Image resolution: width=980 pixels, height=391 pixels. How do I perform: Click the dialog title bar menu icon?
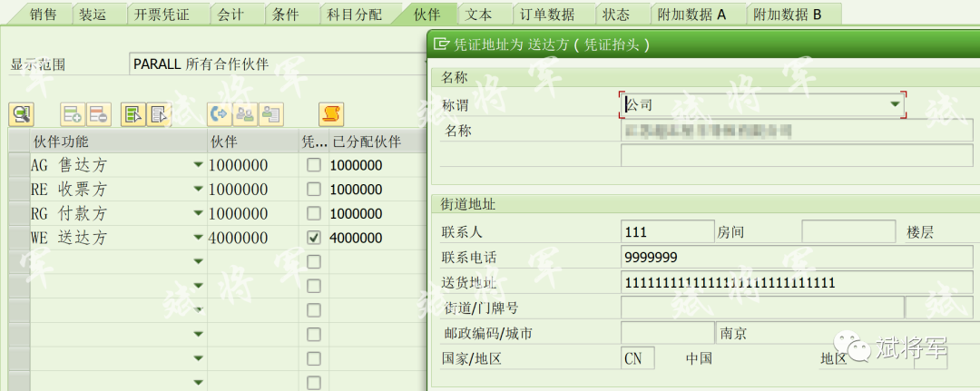[442, 44]
